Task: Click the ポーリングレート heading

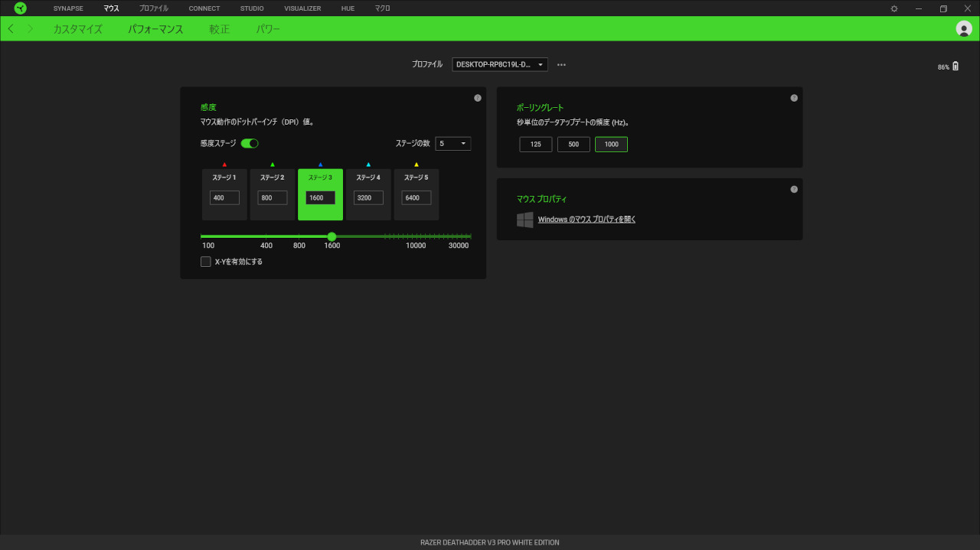Action: tap(541, 108)
